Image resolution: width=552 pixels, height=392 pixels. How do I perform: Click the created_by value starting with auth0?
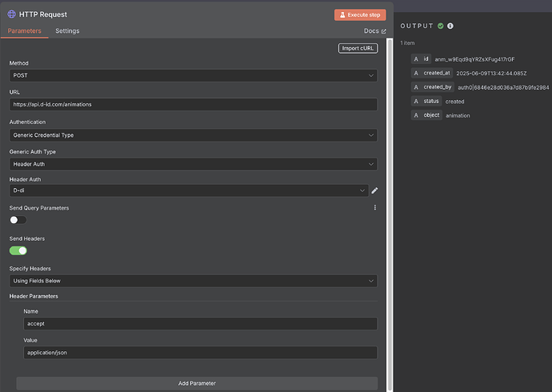pos(503,88)
